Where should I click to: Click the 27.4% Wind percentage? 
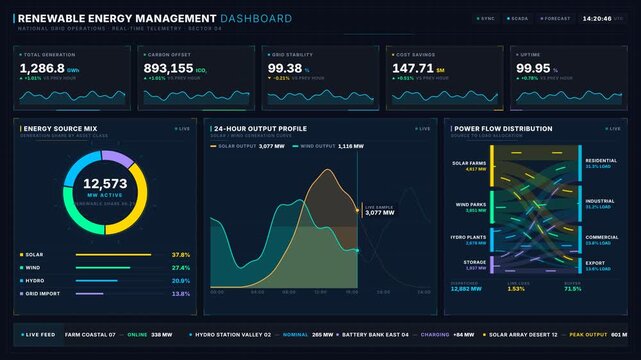(181, 268)
